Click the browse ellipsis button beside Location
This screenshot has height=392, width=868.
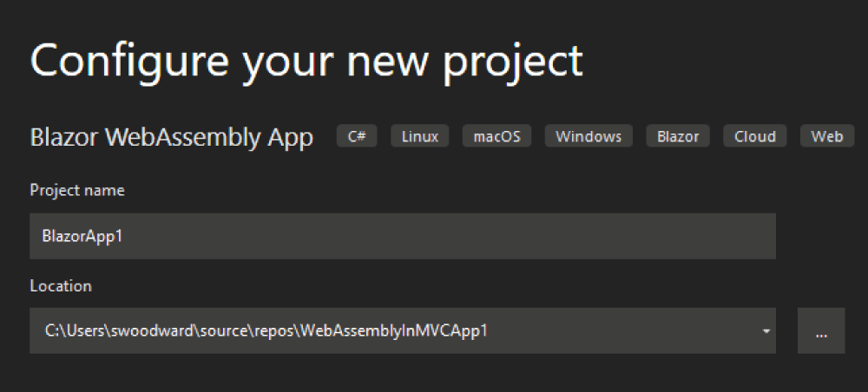point(821,330)
